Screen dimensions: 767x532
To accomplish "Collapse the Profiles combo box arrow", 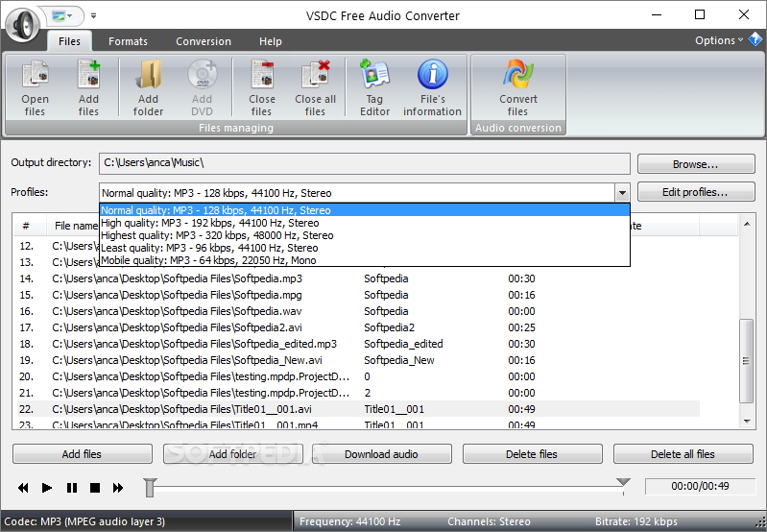I will tap(622, 193).
